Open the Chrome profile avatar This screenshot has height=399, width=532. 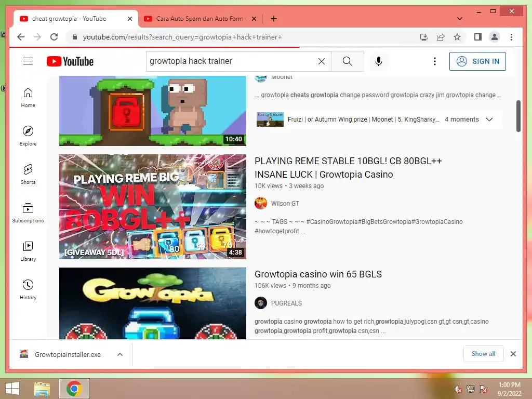tap(495, 37)
